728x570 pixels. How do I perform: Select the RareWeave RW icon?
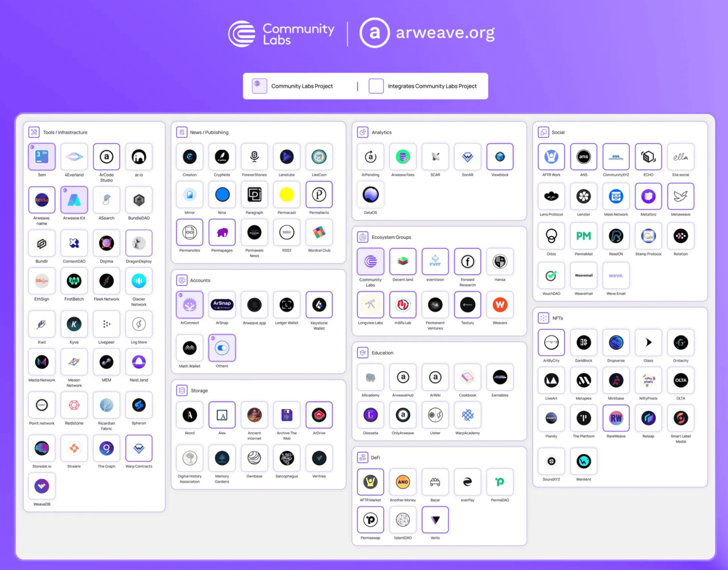(x=616, y=418)
